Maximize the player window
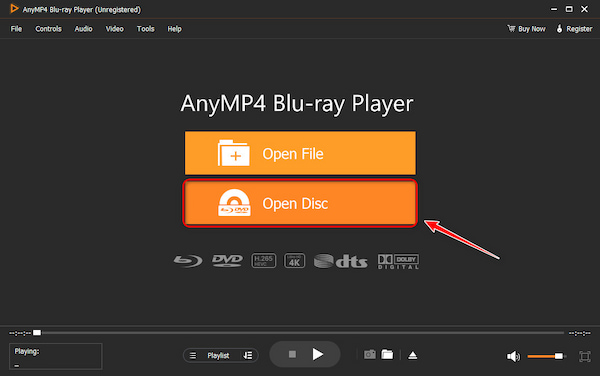Viewport: 600px width, 376px height. [x=569, y=9]
